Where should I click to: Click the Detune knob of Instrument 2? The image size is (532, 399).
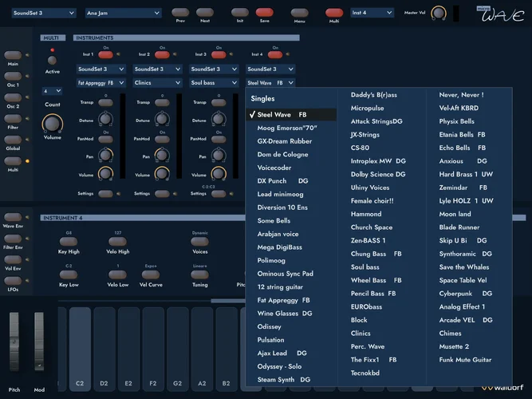(162, 120)
